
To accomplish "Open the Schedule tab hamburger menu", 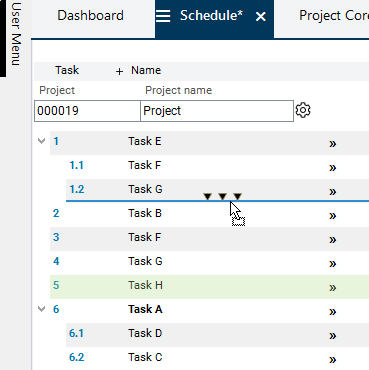I will (163, 16).
